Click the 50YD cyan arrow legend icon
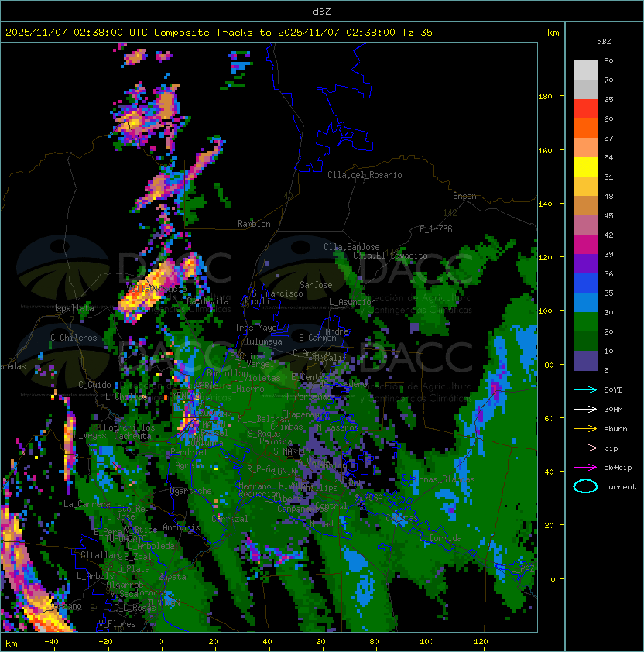 585,390
